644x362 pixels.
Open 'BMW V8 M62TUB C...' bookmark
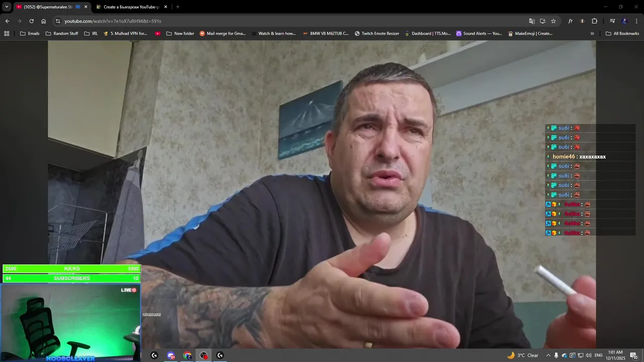326,33
